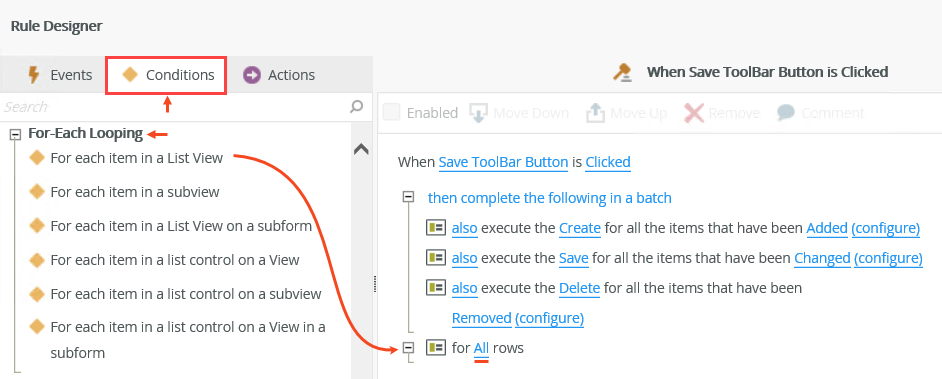Image resolution: width=942 pixels, height=379 pixels.
Task: Collapse the For-Each Looping tree group
Action: pyautogui.click(x=16, y=135)
